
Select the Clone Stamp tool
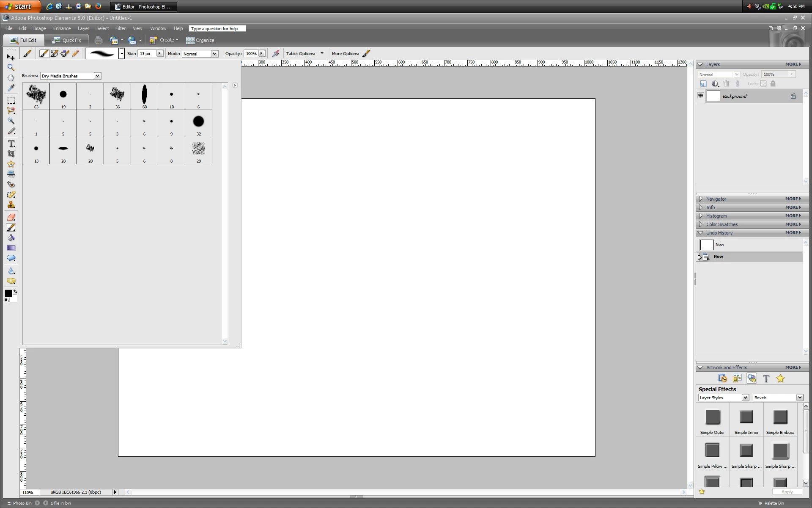(x=11, y=205)
